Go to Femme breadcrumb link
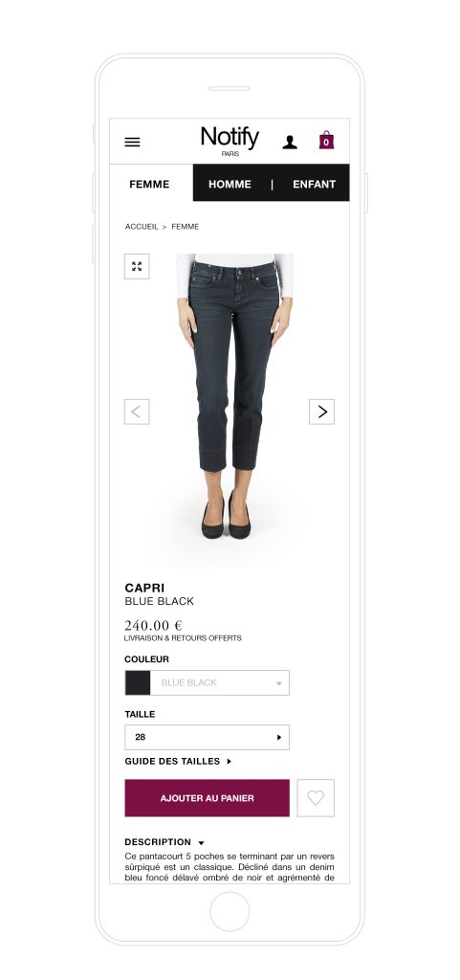The width and height of the screenshot is (460, 980). click(186, 227)
